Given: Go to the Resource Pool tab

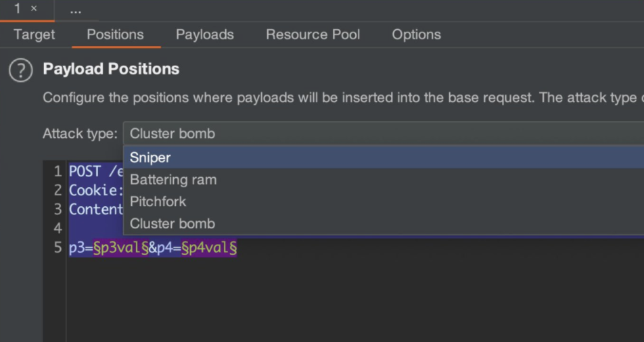Looking at the screenshot, I should pyautogui.click(x=313, y=34).
